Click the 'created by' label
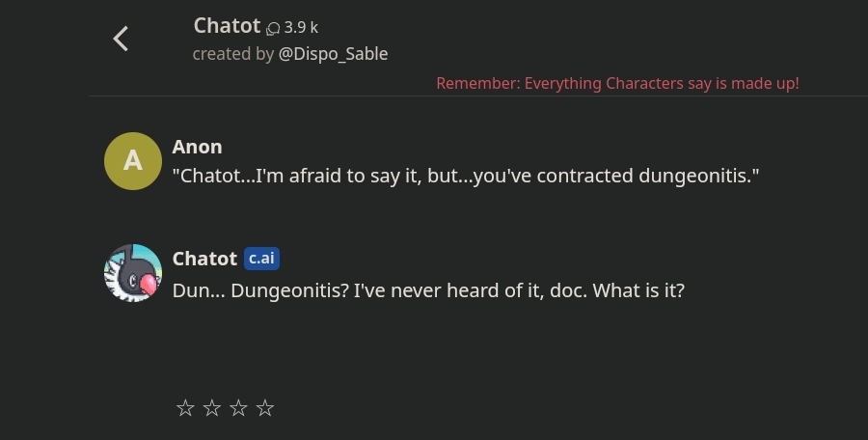Screen dimensions: 868x440 pyautogui.click(x=233, y=54)
